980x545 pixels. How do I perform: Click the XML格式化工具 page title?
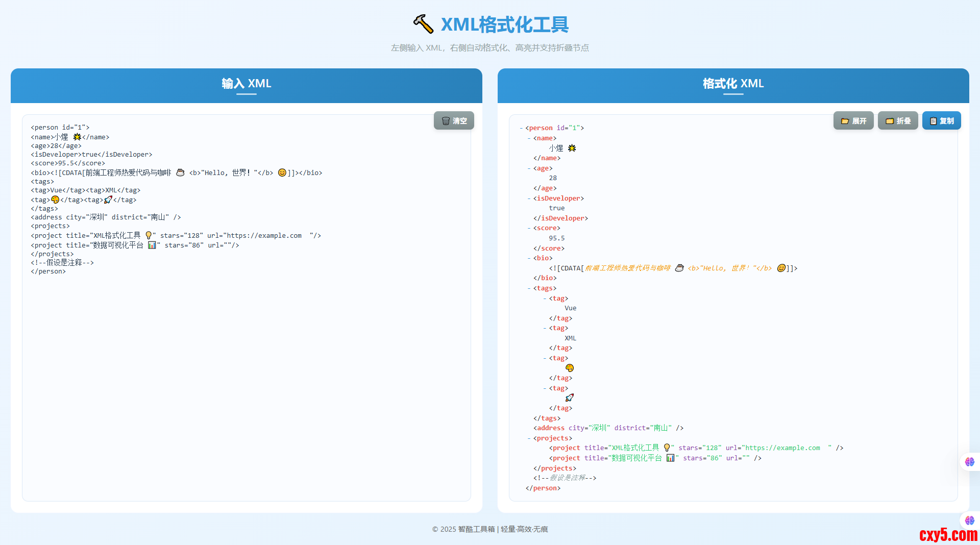point(505,24)
